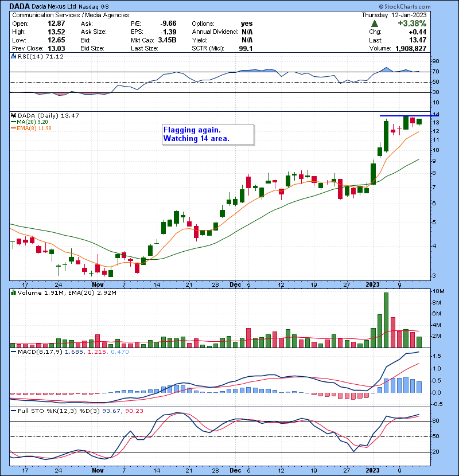Click the Bid Size label
Screen dimensions: 459x476
click(92, 49)
